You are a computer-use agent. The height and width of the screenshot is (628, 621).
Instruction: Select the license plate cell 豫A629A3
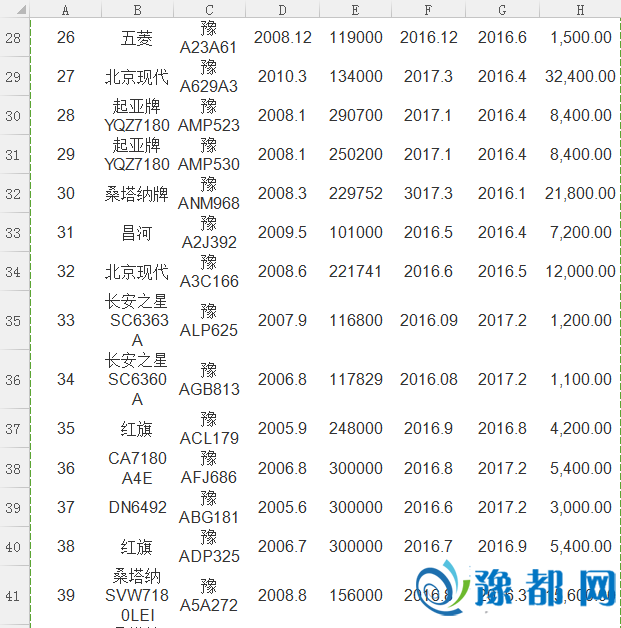coord(208,76)
